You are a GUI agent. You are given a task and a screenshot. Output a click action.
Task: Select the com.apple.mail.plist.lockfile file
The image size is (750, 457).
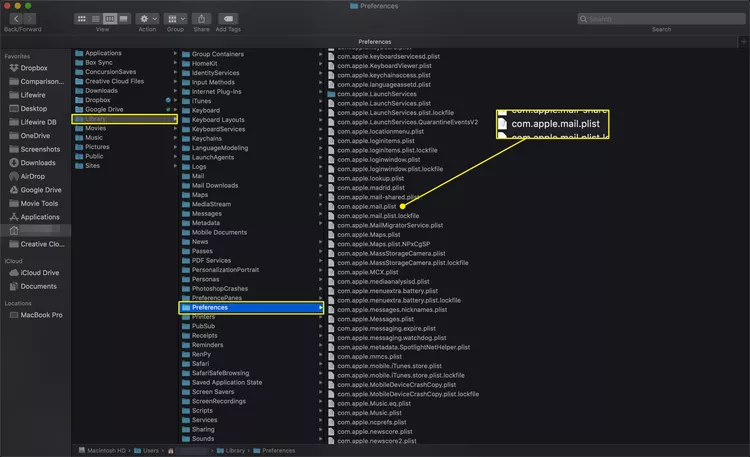click(x=378, y=216)
